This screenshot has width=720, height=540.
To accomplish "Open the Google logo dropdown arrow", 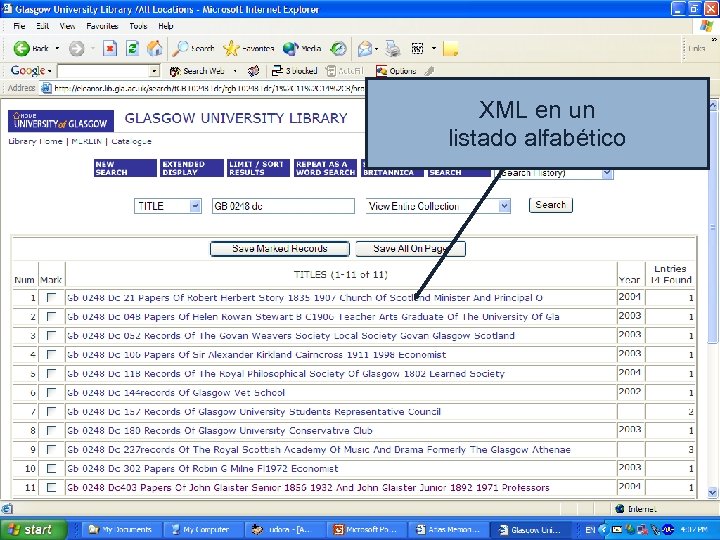I will coord(49,71).
